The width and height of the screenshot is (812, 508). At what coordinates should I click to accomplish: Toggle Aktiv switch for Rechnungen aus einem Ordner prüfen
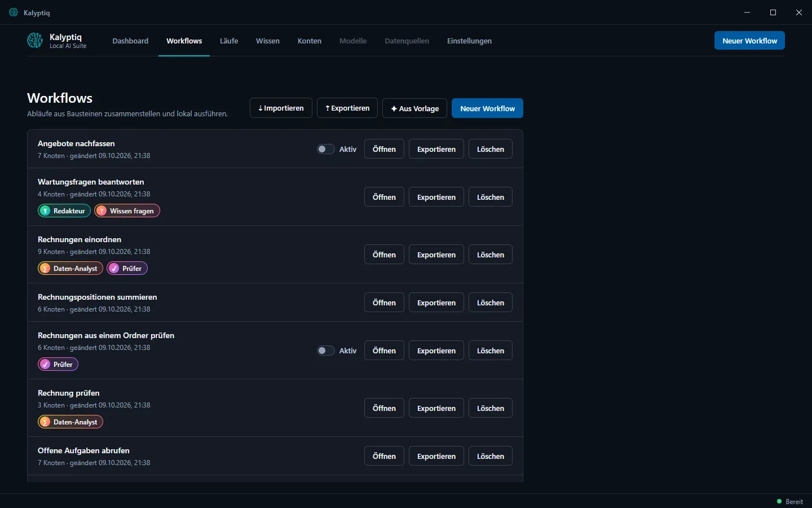coord(325,351)
